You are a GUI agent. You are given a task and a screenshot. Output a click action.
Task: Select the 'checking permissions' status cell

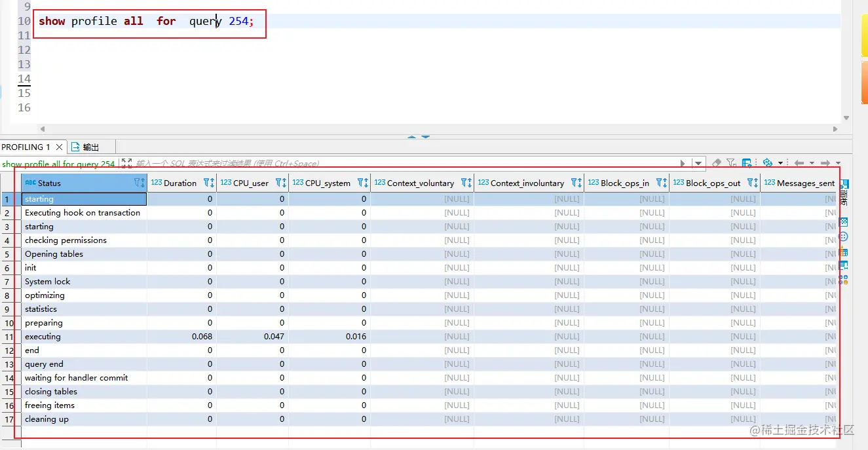pyautogui.click(x=84, y=240)
